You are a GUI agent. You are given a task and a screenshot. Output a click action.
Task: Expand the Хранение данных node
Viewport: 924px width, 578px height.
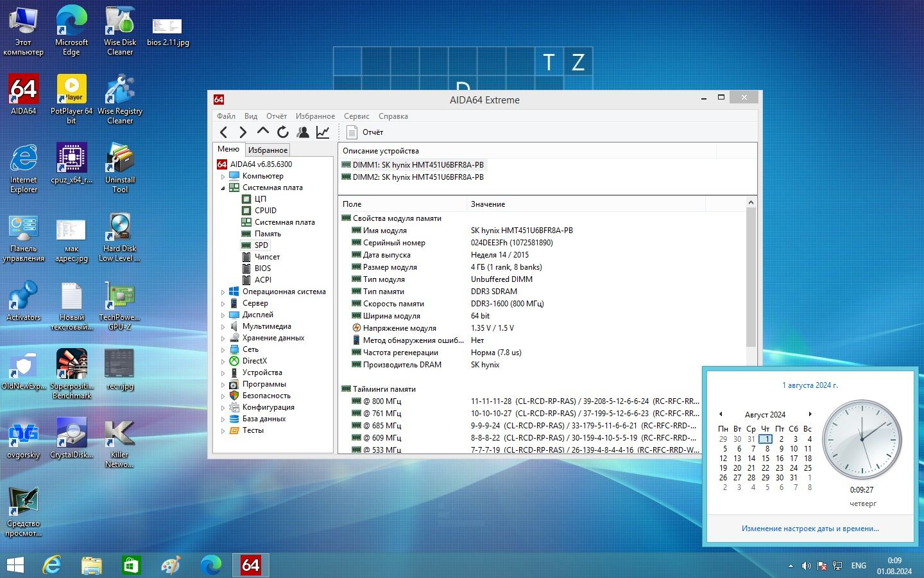223,338
